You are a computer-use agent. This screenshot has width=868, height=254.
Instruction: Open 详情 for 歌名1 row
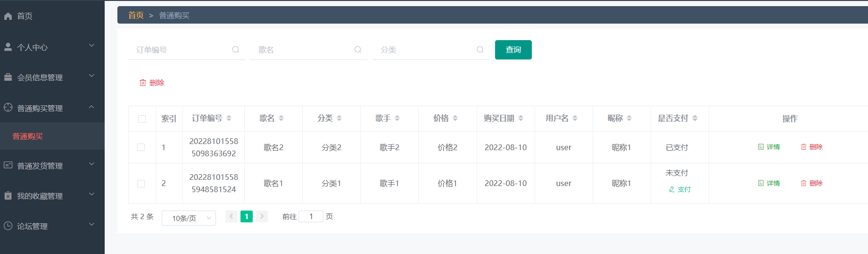point(769,183)
